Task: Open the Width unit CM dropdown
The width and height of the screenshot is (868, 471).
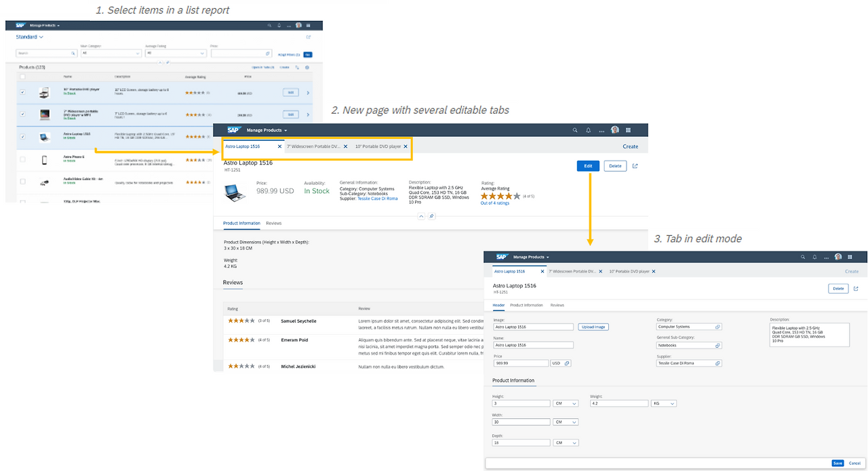Action: point(566,422)
